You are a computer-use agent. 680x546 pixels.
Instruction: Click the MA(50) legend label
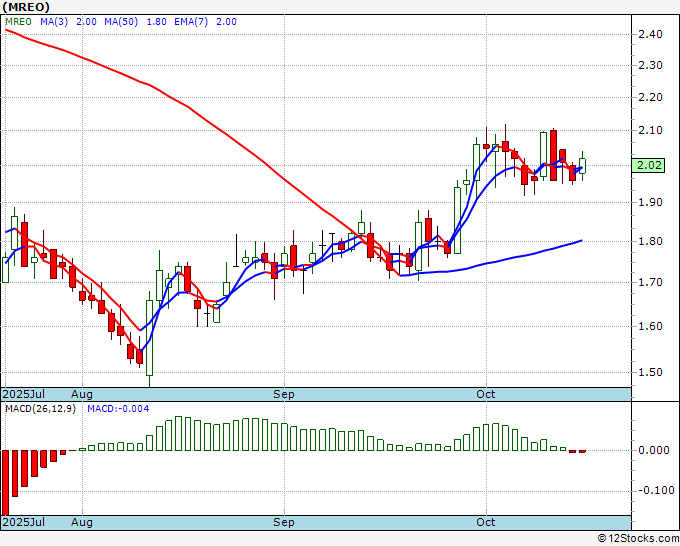[121, 22]
